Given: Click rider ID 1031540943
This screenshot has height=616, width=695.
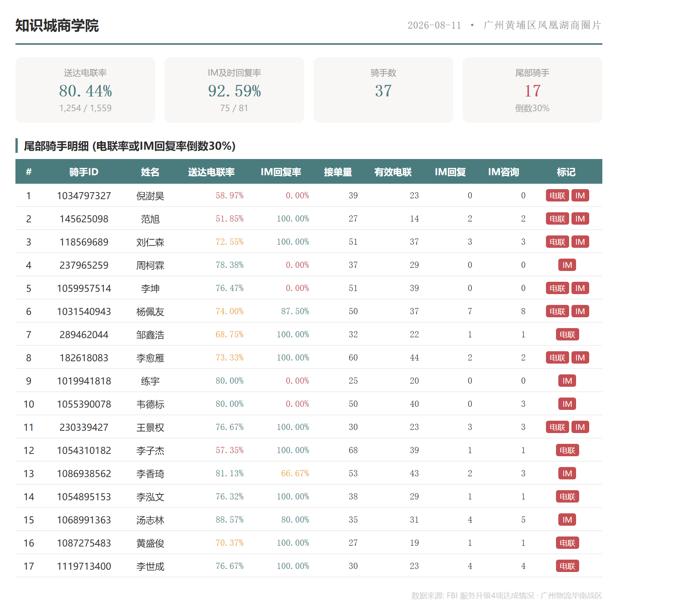Looking at the screenshot, I should tap(84, 311).
